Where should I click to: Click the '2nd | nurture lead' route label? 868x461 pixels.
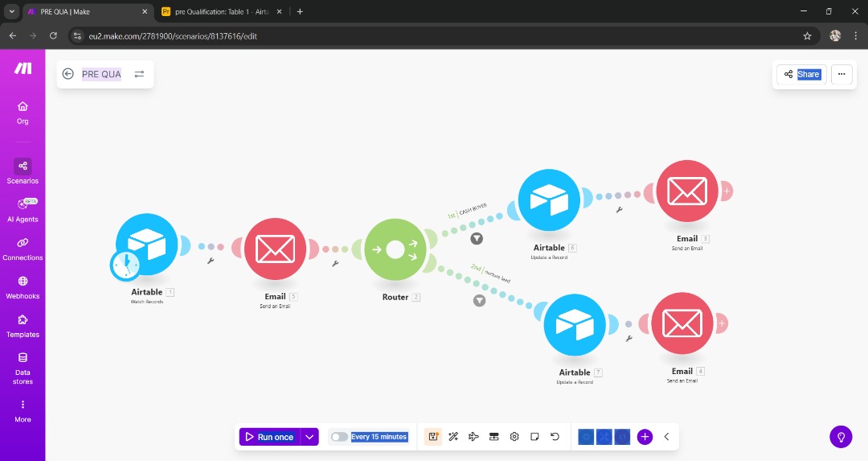click(490, 274)
